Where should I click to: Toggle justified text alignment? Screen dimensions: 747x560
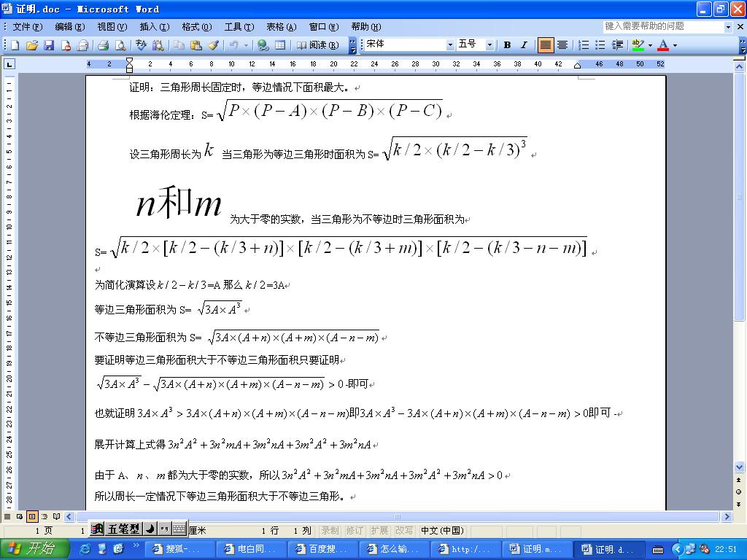(x=545, y=45)
